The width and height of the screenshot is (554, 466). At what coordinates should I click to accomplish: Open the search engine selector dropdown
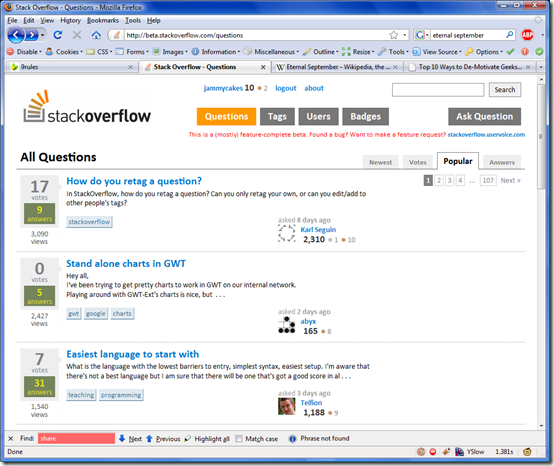coord(422,35)
